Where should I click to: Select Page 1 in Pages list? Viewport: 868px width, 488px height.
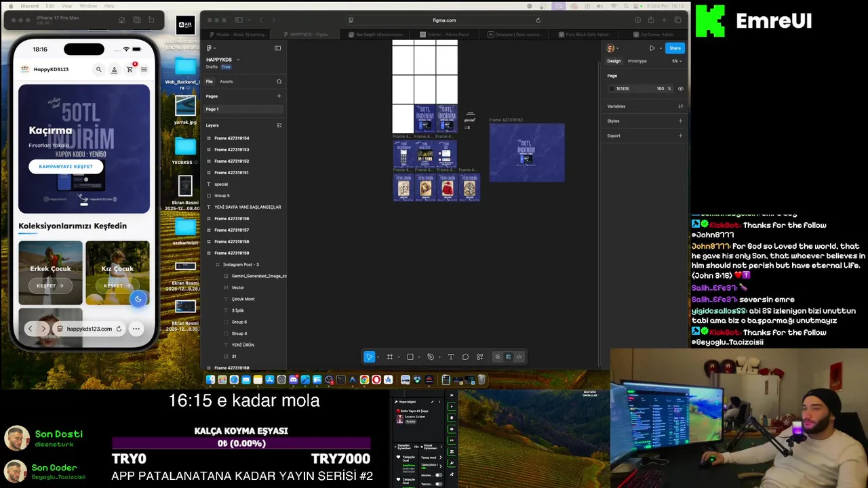pos(244,109)
